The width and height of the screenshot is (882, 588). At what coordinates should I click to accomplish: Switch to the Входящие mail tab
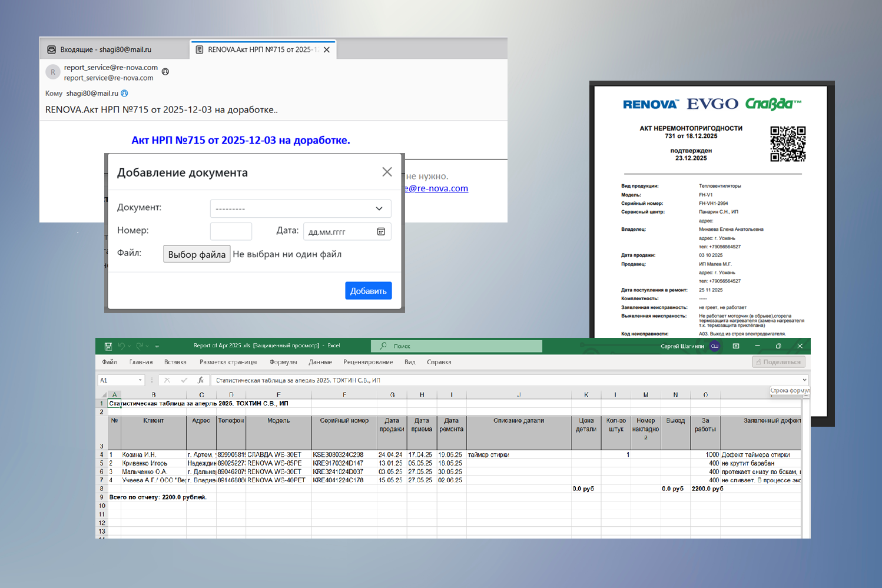pyautogui.click(x=115, y=49)
